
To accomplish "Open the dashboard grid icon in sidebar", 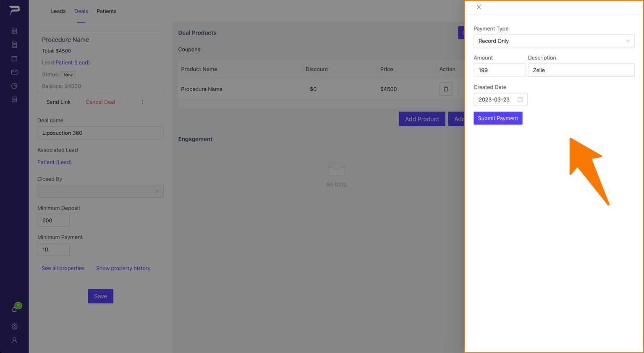I will click(x=14, y=31).
